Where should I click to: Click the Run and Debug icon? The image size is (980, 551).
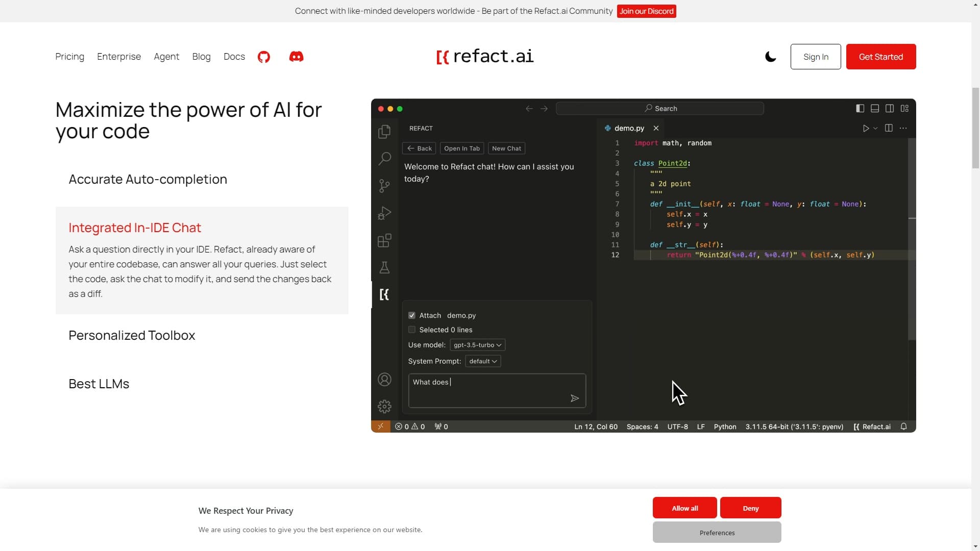pyautogui.click(x=384, y=213)
